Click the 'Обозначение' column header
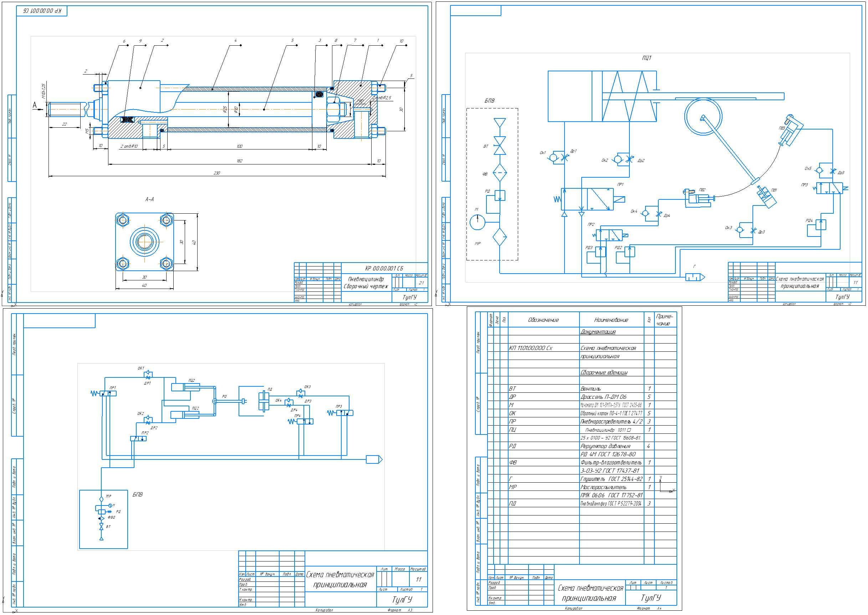This screenshot has width=868, height=615. (x=543, y=320)
